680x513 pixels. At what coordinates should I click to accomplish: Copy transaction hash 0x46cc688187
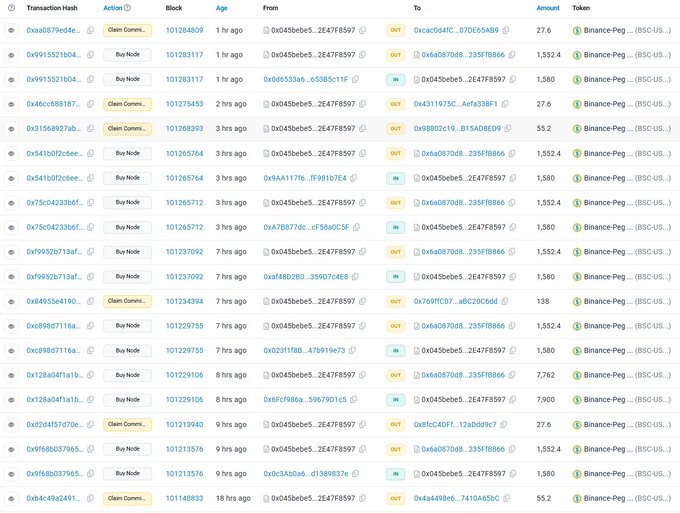coord(90,104)
